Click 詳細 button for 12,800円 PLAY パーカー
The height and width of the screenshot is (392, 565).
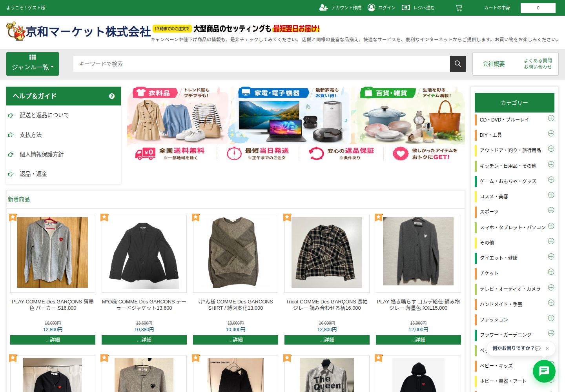coord(53,340)
